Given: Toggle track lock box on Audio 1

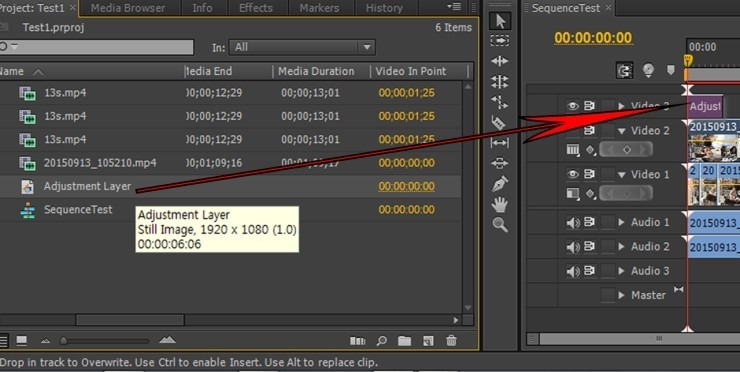Looking at the screenshot, I should 608,222.
